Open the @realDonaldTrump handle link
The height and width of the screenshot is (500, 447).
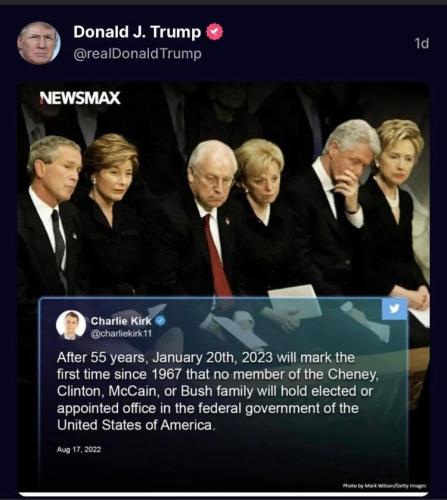tap(137, 54)
